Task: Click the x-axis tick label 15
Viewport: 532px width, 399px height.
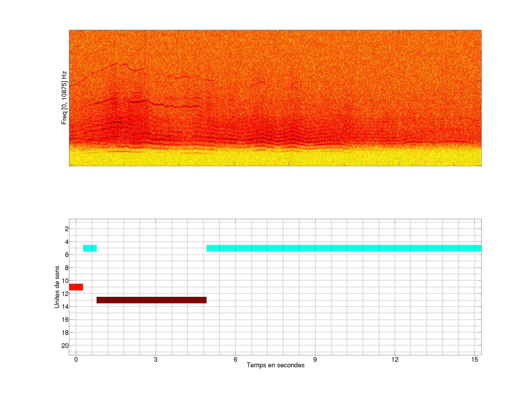Action: pyautogui.click(x=474, y=359)
